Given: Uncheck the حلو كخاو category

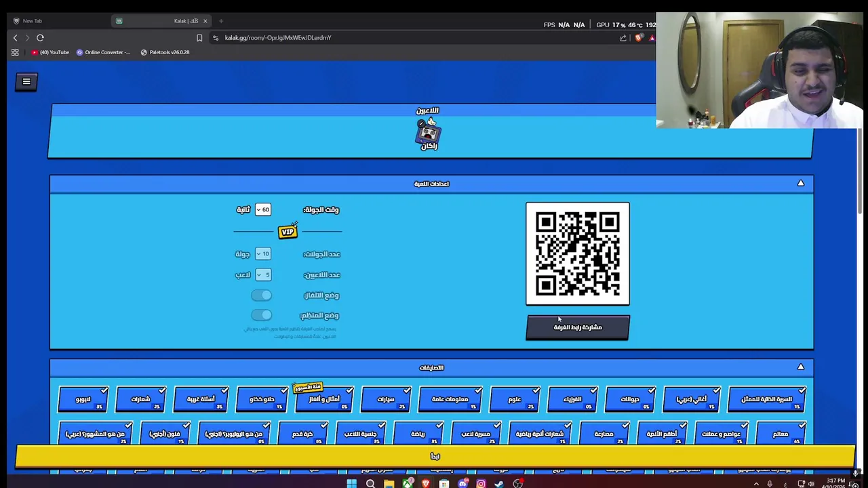Looking at the screenshot, I should (x=262, y=399).
